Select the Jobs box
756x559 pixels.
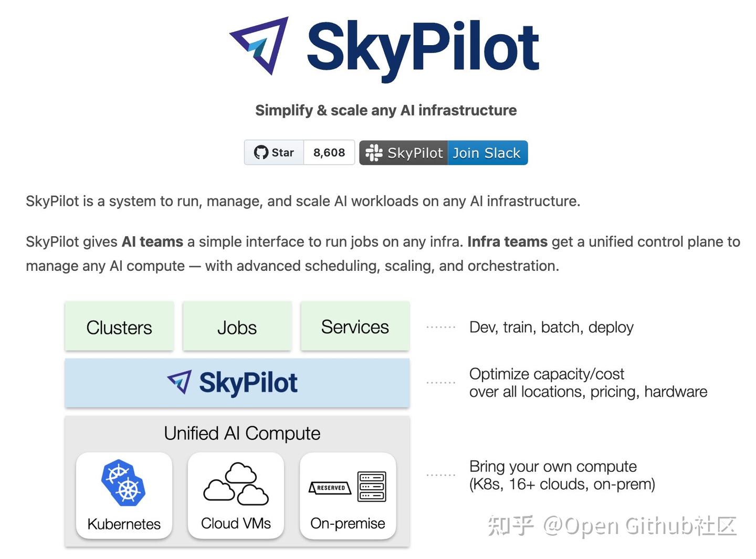237,327
